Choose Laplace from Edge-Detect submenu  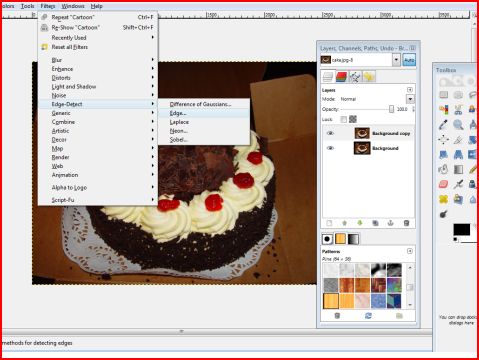204,122
